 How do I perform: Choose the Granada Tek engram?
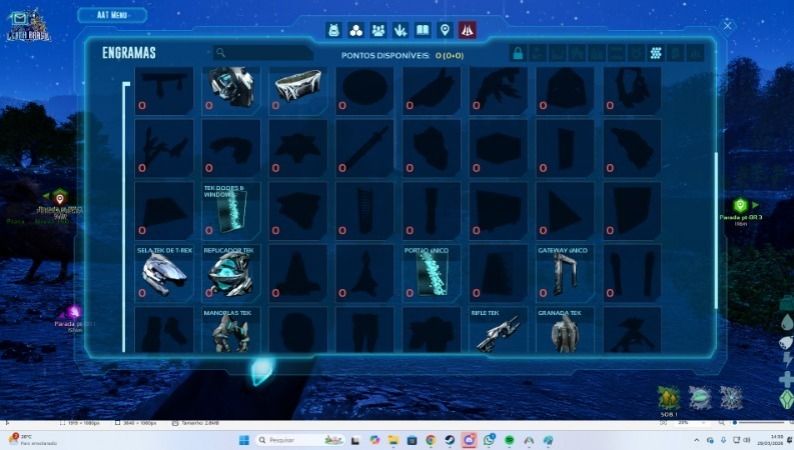(565, 332)
